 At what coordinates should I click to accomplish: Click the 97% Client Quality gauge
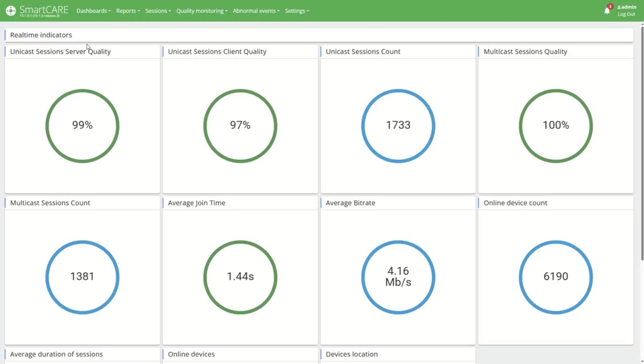click(240, 126)
